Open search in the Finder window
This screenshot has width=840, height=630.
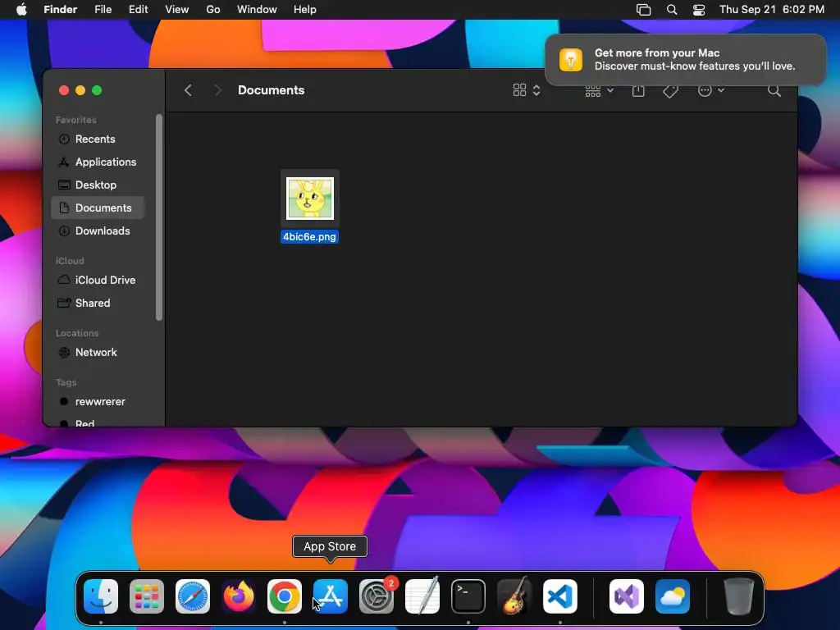tap(774, 90)
